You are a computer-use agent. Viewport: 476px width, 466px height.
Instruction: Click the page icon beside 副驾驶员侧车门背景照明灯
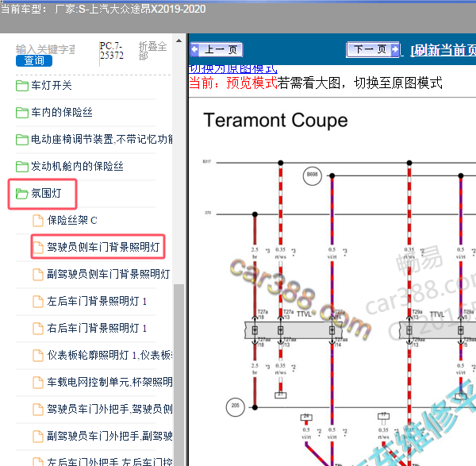tap(38, 275)
